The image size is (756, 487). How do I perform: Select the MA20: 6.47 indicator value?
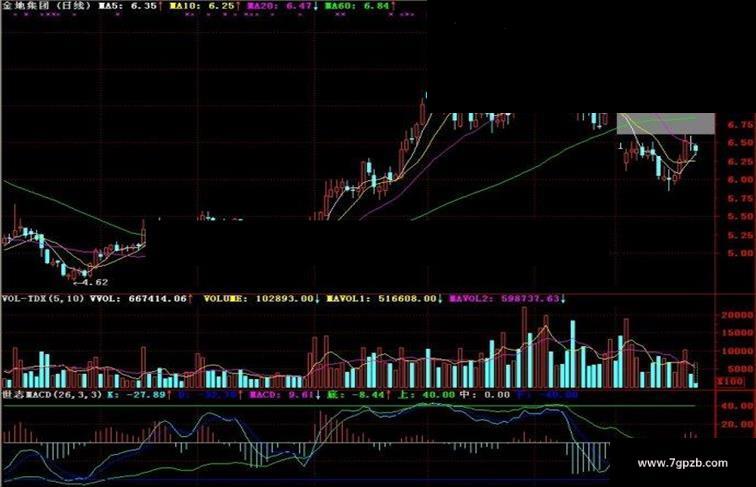click(282, 6)
